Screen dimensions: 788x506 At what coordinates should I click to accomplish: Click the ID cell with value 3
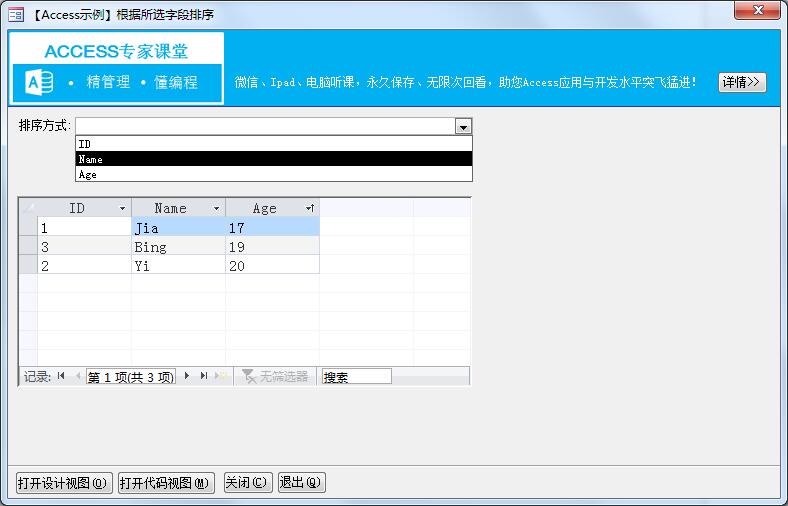pyautogui.click(x=84, y=247)
